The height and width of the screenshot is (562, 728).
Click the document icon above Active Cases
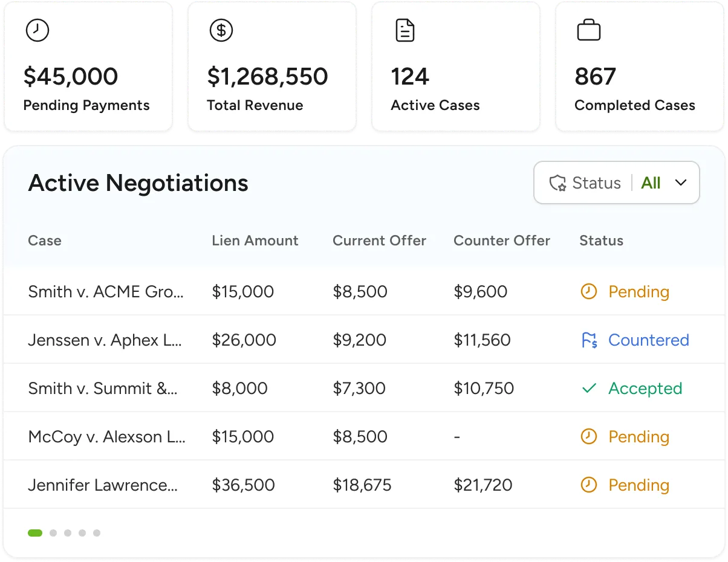coord(405,30)
